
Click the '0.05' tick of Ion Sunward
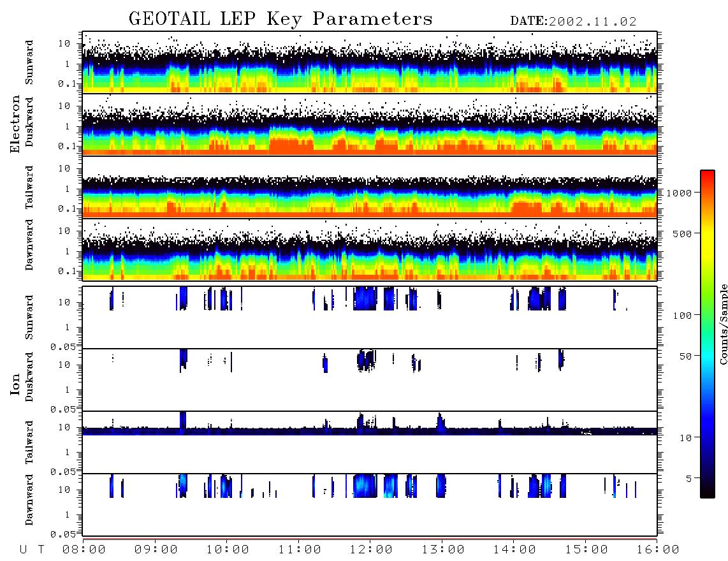pyautogui.click(x=63, y=346)
